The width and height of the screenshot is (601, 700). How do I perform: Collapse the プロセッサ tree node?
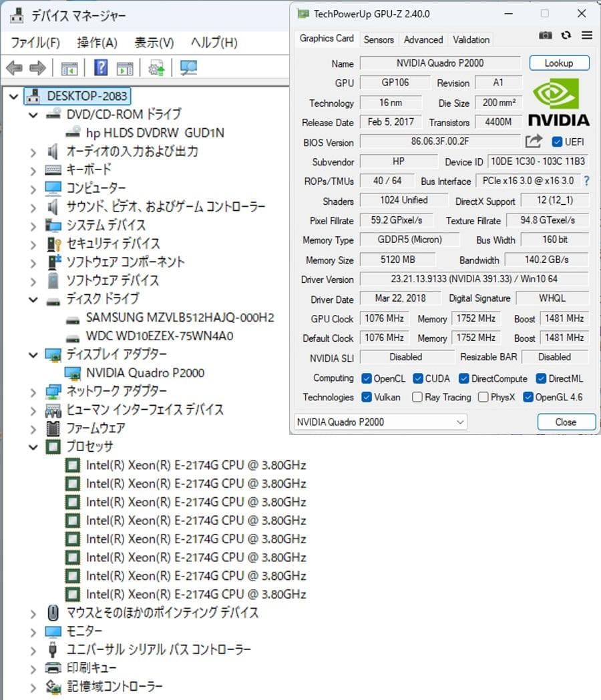coord(33,447)
